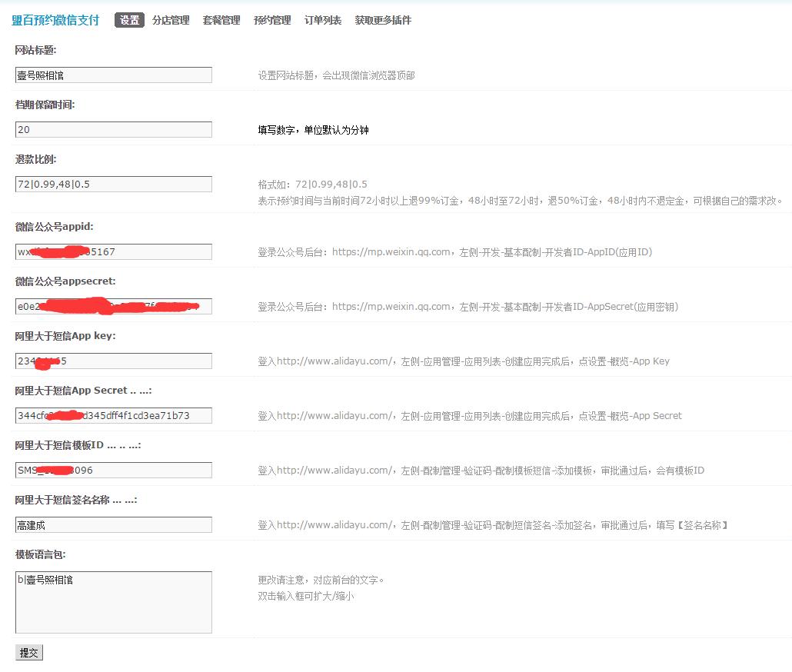Open the 设置 tab
Image resolution: width=792 pixels, height=672 pixels.
(x=130, y=21)
